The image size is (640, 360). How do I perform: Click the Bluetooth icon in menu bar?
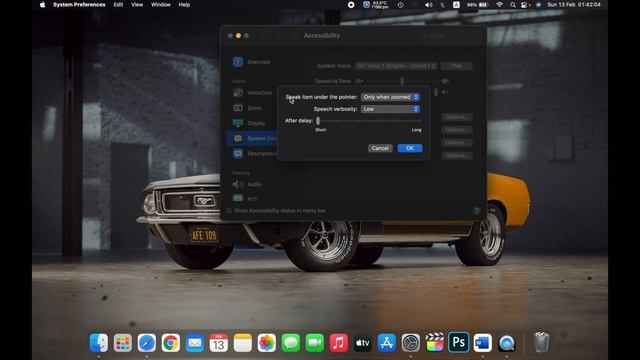(442, 5)
